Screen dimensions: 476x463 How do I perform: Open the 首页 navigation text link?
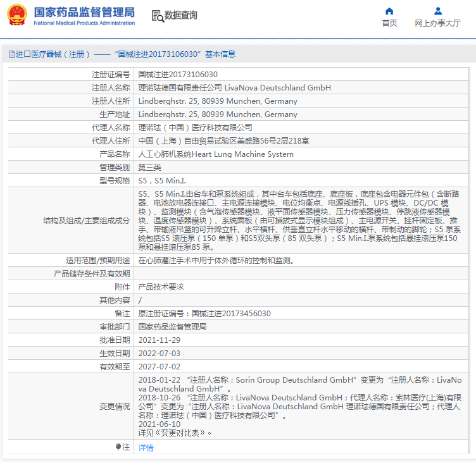click(389, 23)
